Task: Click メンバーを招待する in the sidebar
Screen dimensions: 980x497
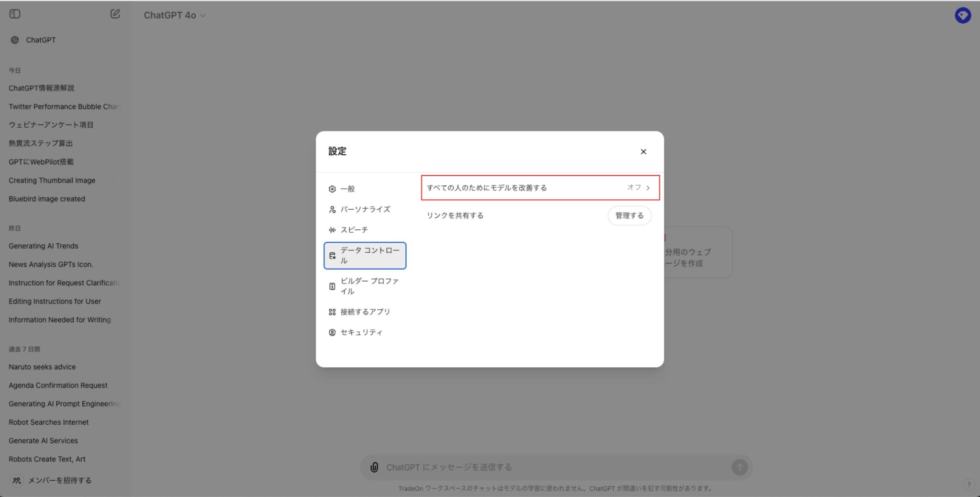Action: click(x=59, y=480)
